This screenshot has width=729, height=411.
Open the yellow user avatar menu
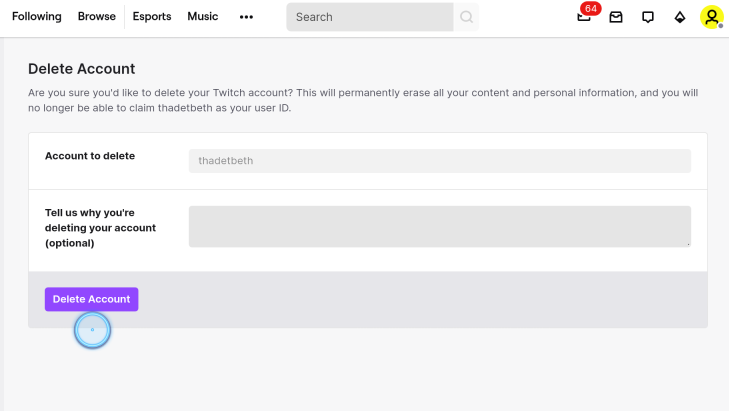(712, 17)
